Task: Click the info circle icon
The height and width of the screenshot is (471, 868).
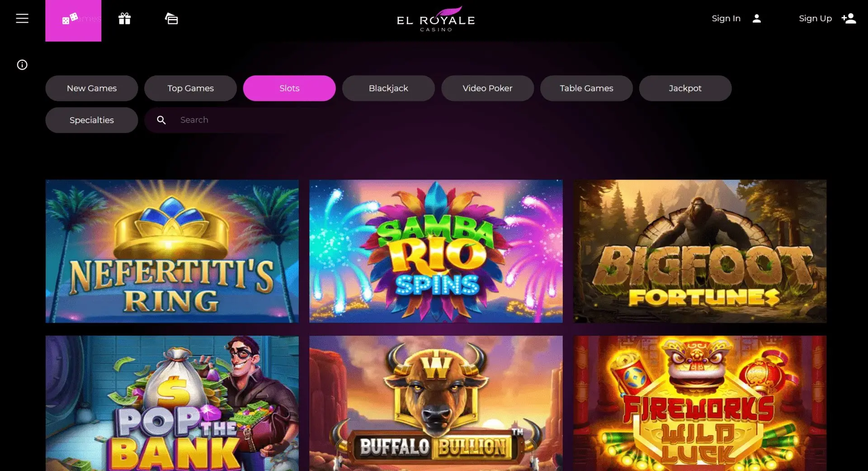Action: tap(22, 65)
